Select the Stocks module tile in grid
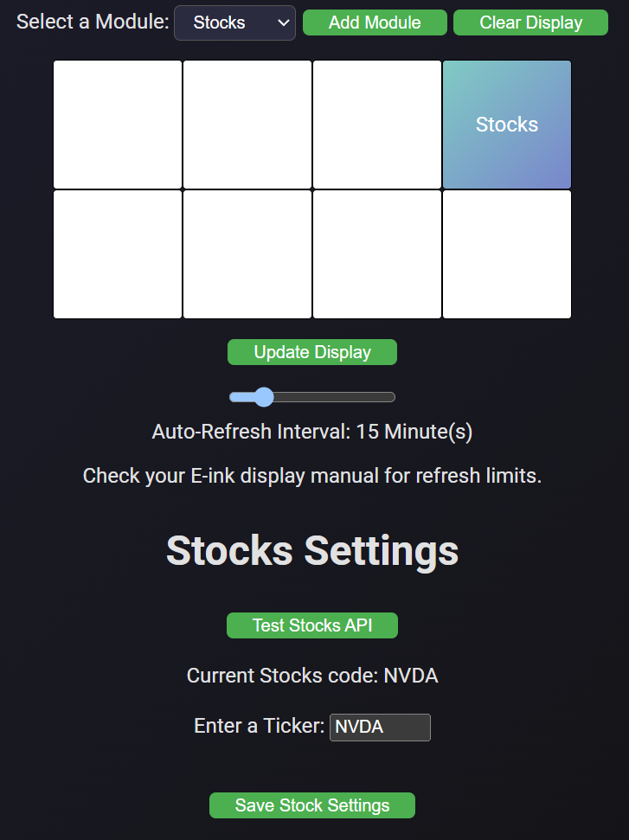The image size is (629, 840). pyautogui.click(x=507, y=125)
